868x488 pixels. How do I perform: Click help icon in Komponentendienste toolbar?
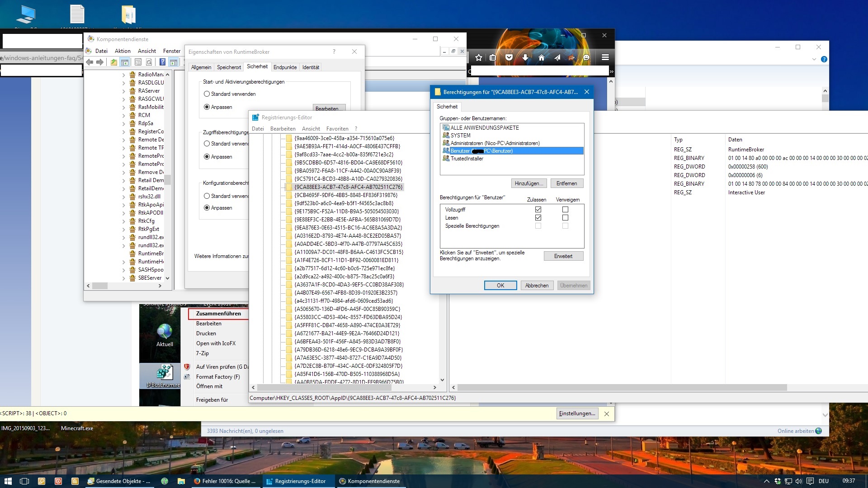162,62
